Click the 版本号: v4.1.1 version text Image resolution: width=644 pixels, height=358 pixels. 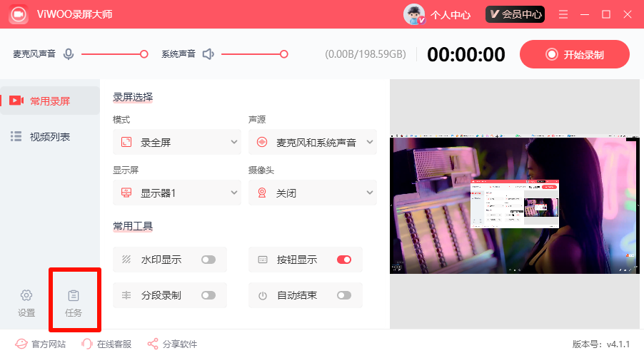[x=601, y=344]
